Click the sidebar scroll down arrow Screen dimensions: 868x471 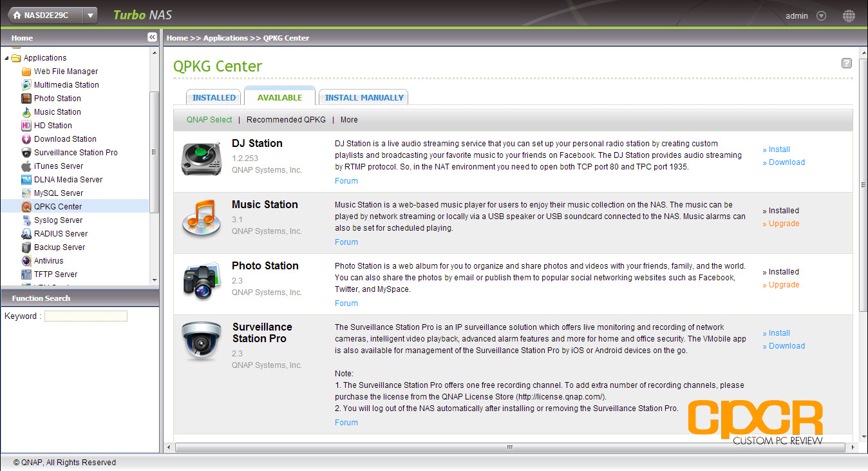coord(154,280)
